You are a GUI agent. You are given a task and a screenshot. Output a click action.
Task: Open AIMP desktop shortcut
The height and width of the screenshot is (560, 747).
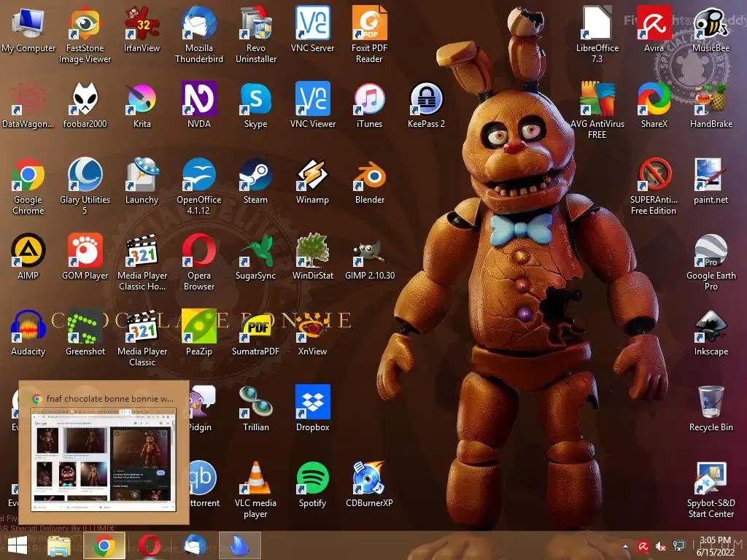click(28, 257)
